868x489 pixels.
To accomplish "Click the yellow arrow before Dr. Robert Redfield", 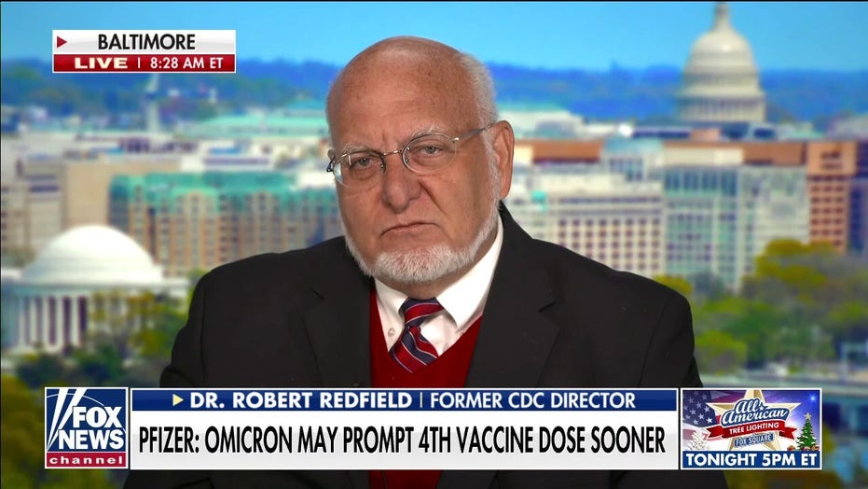I will (178, 399).
